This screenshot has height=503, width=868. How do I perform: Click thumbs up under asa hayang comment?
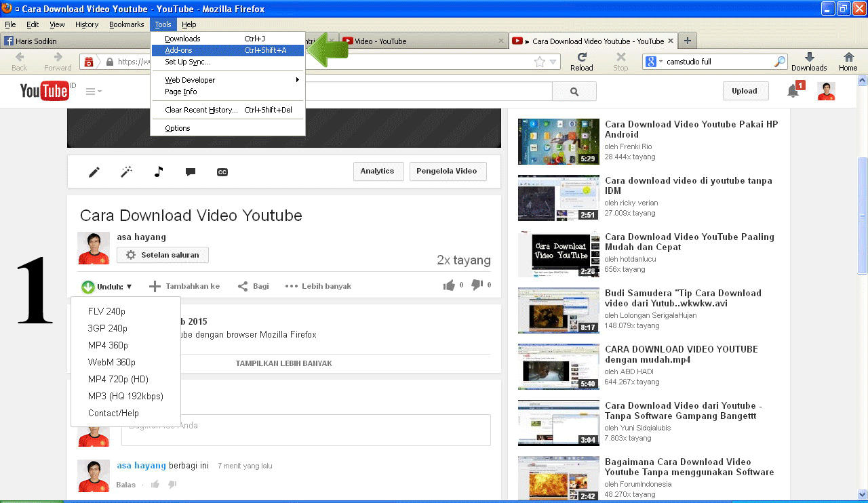(x=155, y=485)
